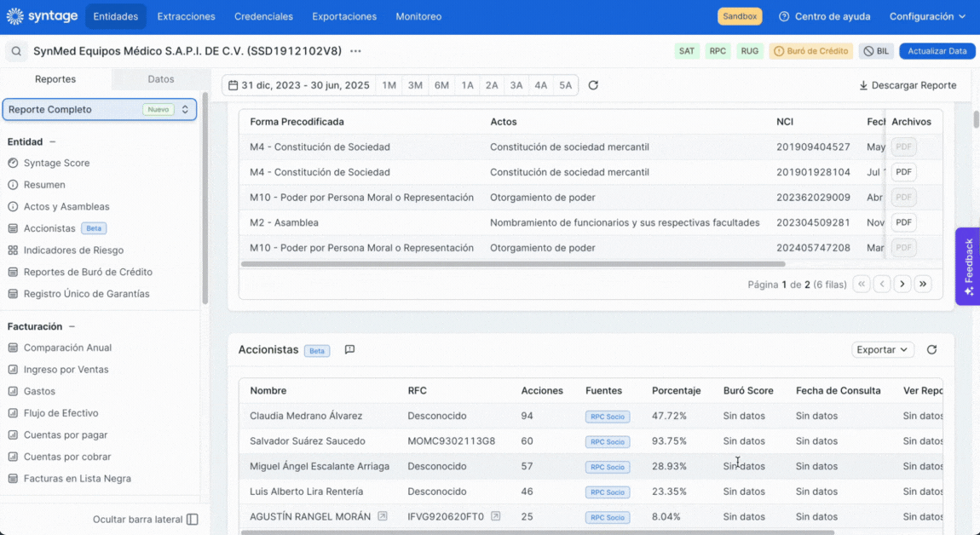Screen dimensions: 980x535
Task: Open Gastos in sidebar
Action: pos(32,391)
